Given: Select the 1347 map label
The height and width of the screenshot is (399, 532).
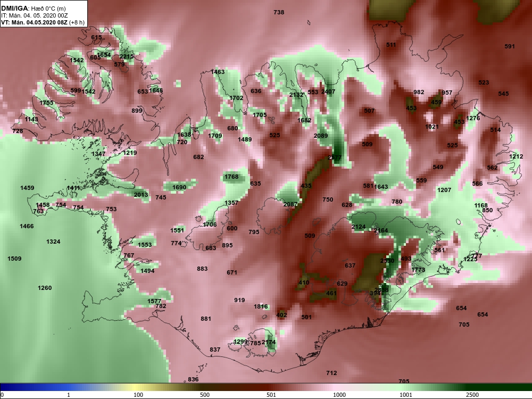Looking at the screenshot, I should coord(98,154).
